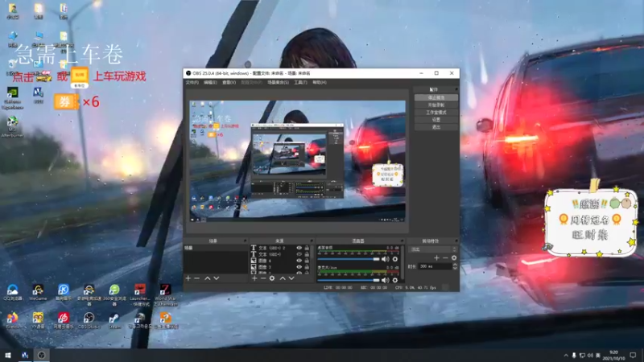Image resolution: width=644 pixels, height=362 pixels.
Task: Add a new source with the plus icon
Action: 254,278
